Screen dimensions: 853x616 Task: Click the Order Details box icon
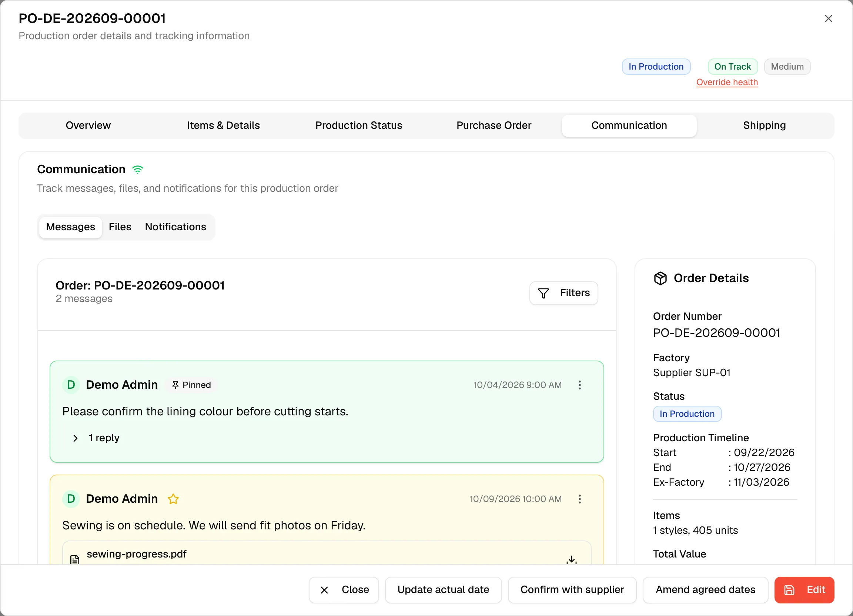[660, 278]
